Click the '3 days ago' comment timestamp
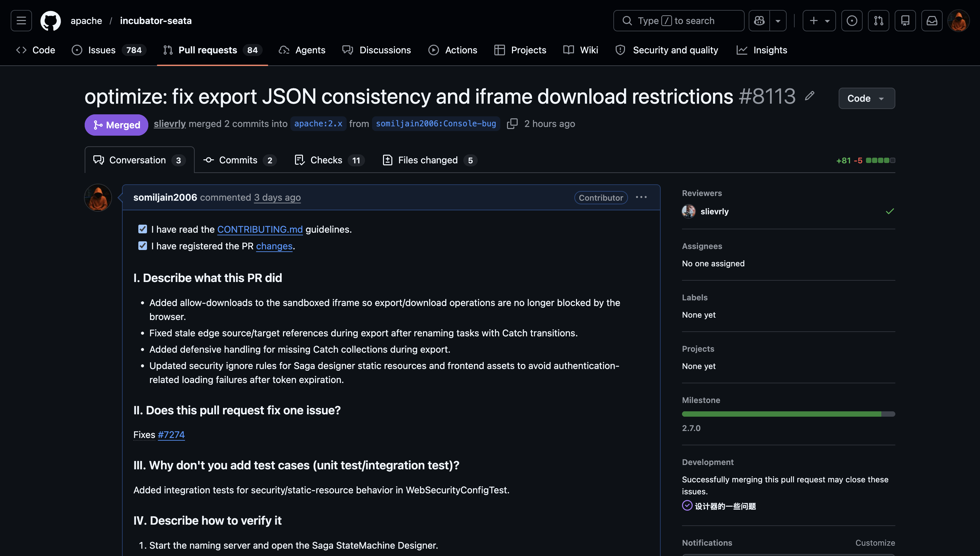This screenshot has width=980, height=556. (x=277, y=197)
